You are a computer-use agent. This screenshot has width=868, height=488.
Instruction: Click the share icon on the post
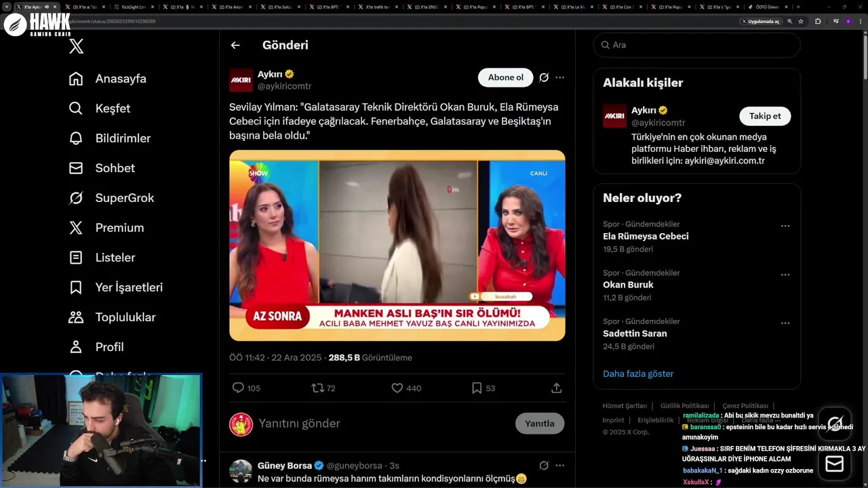click(x=557, y=388)
